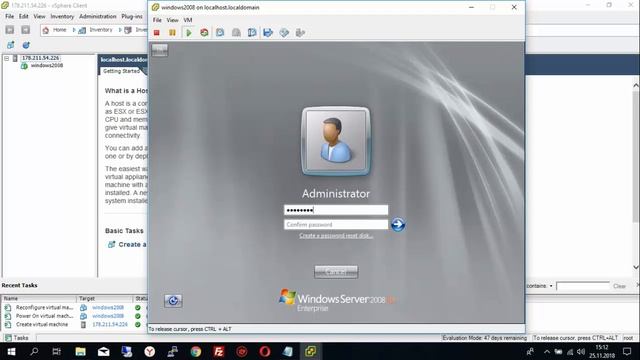This screenshot has height=360, width=640.
Task: Select the windows2008 VM in the inventory tree
Action: [47, 65]
